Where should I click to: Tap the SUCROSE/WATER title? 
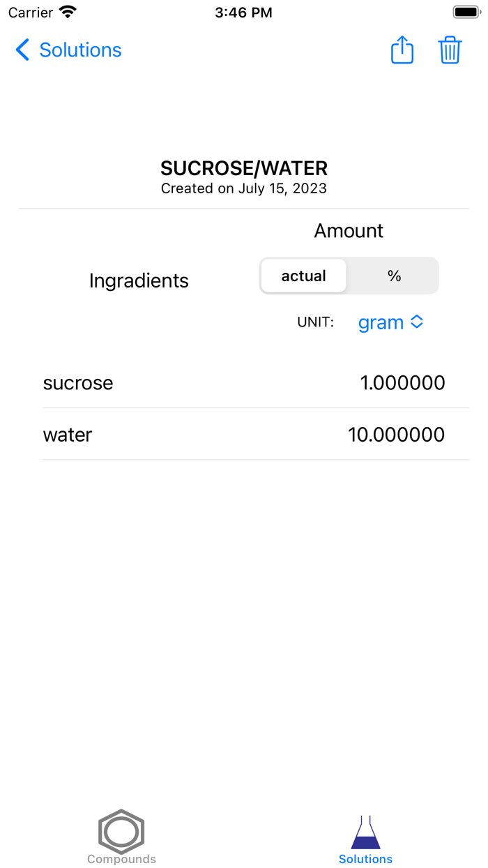(243, 168)
